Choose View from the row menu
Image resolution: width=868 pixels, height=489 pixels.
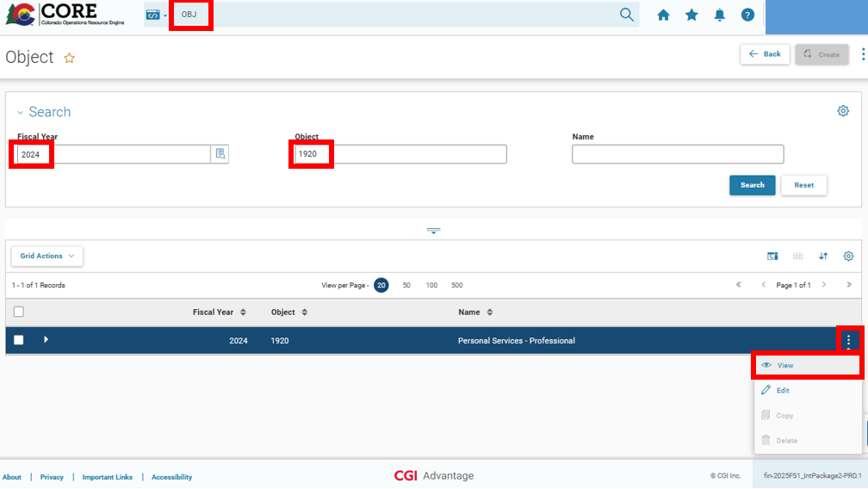[807, 365]
